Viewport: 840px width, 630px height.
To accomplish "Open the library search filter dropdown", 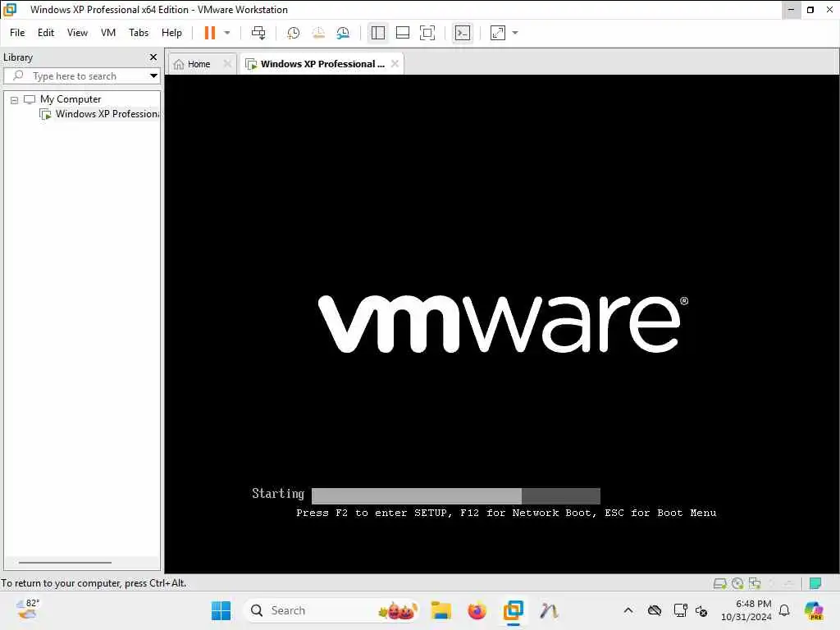I will [x=153, y=76].
